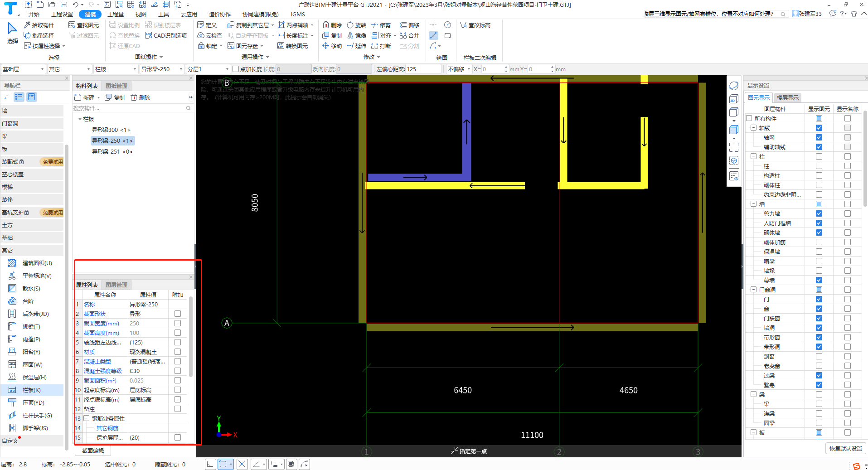This screenshot has height=470, width=868.
Task: Select the rectangle draw tool in 绘图
Action: point(447,35)
